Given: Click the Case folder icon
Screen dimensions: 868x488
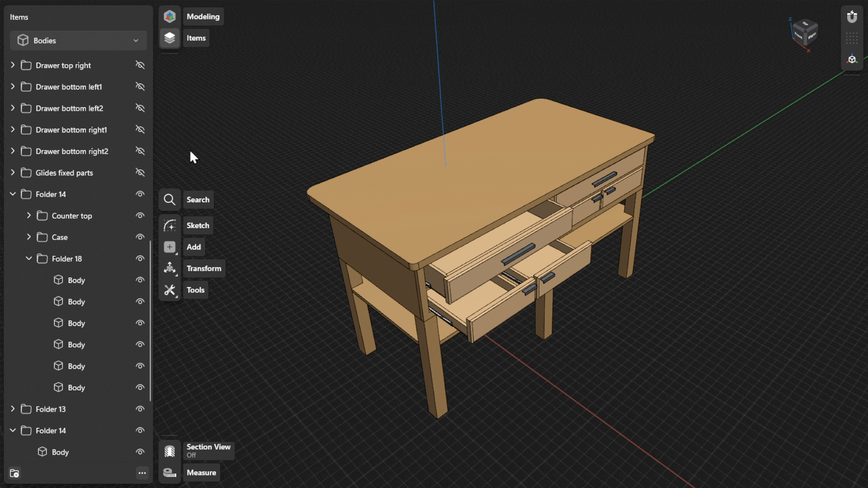Looking at the screenshot, I should tap(42, 237).
